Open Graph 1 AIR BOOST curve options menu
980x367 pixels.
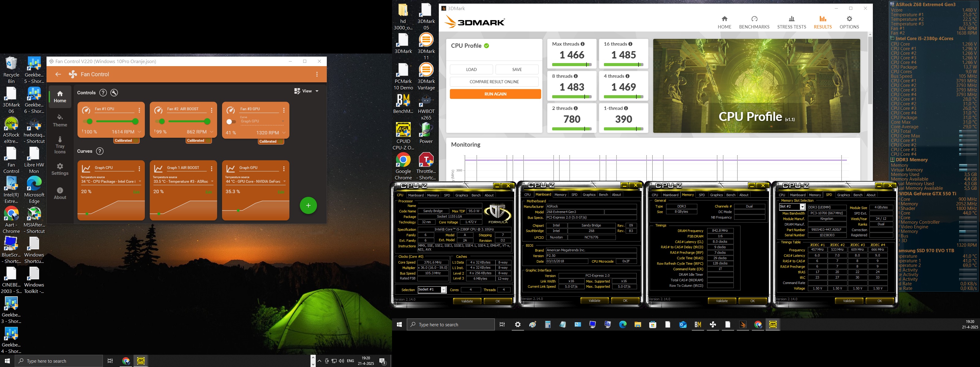(x=212, y=168)
